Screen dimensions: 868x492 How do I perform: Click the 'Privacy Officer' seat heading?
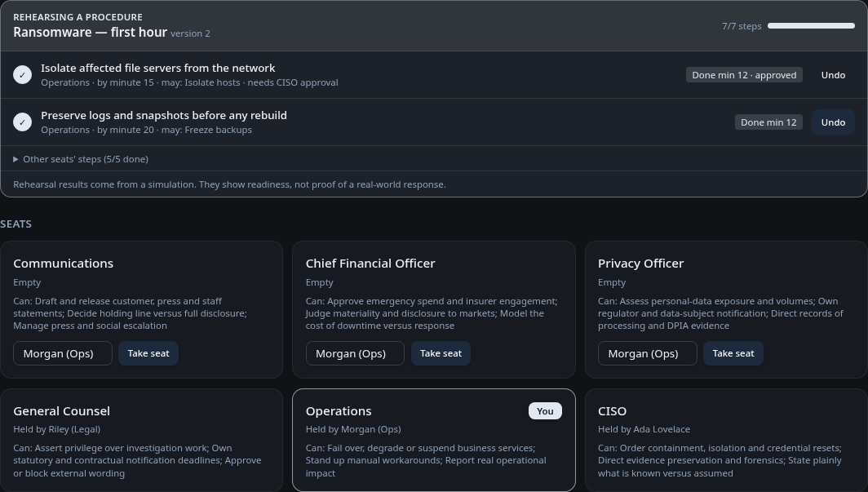click(x=640, y=264)
